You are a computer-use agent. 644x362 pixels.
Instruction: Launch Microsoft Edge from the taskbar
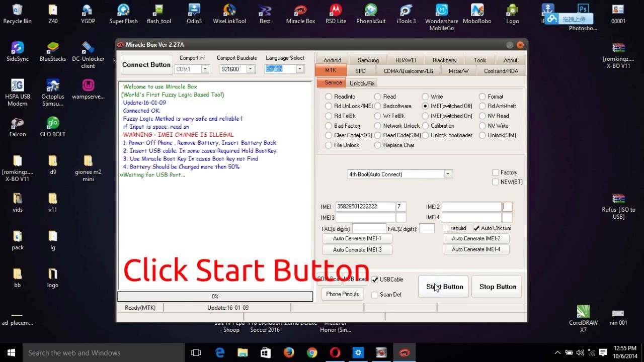220,352
